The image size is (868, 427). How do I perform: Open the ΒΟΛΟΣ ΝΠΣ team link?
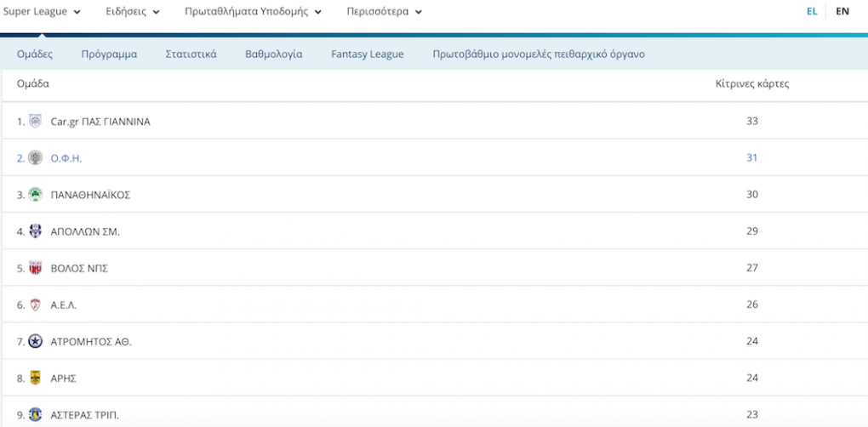point(79,268)
